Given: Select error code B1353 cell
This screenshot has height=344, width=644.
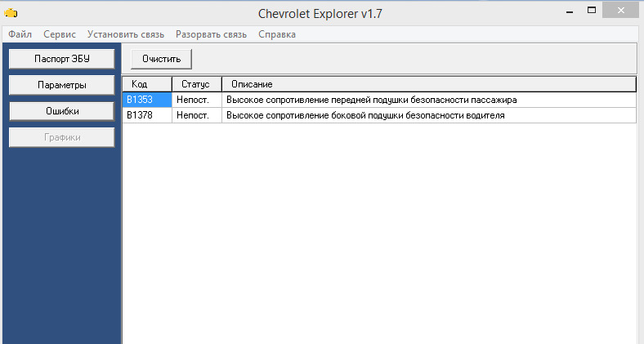Looking at the screenshot, I should [x=147, y=100].
